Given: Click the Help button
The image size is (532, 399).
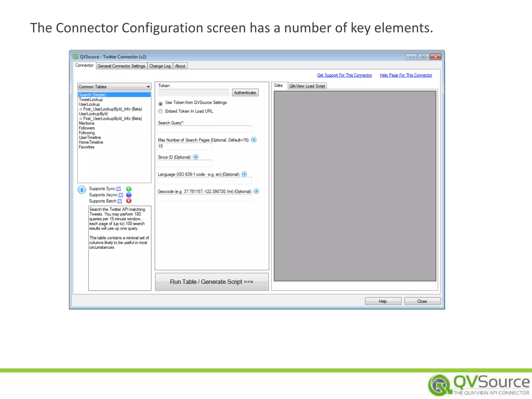Looking at the screenshot, I should click(x=383, y=301).
